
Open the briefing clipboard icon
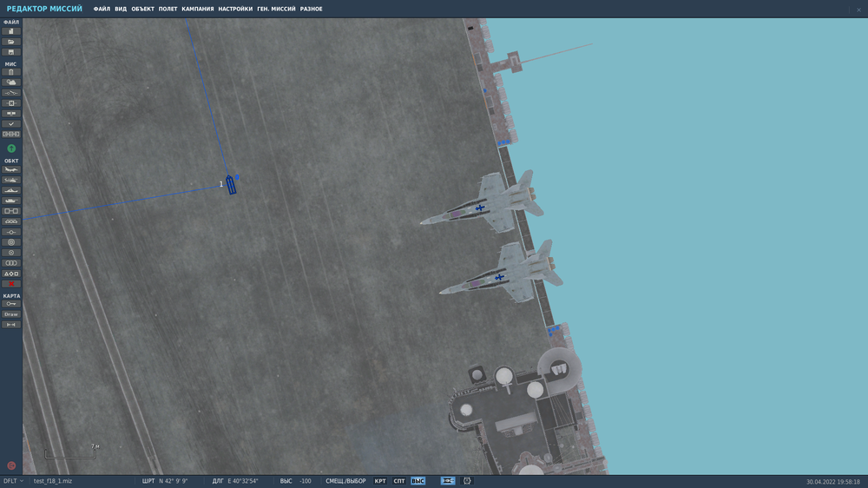coord(11,72)
